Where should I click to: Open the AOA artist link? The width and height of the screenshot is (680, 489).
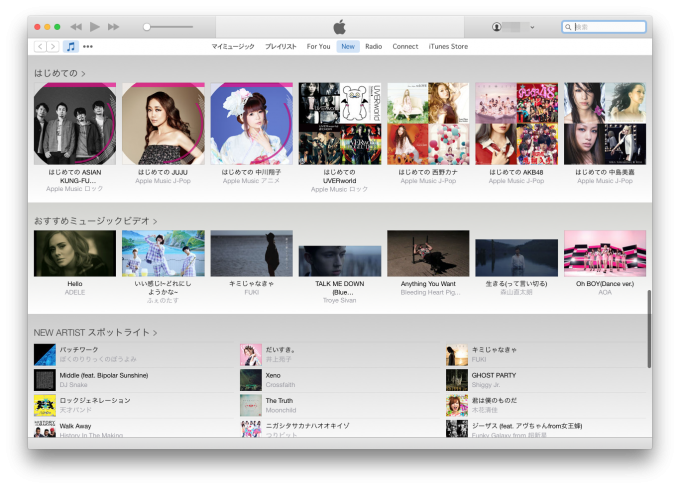tap(605, 293)
